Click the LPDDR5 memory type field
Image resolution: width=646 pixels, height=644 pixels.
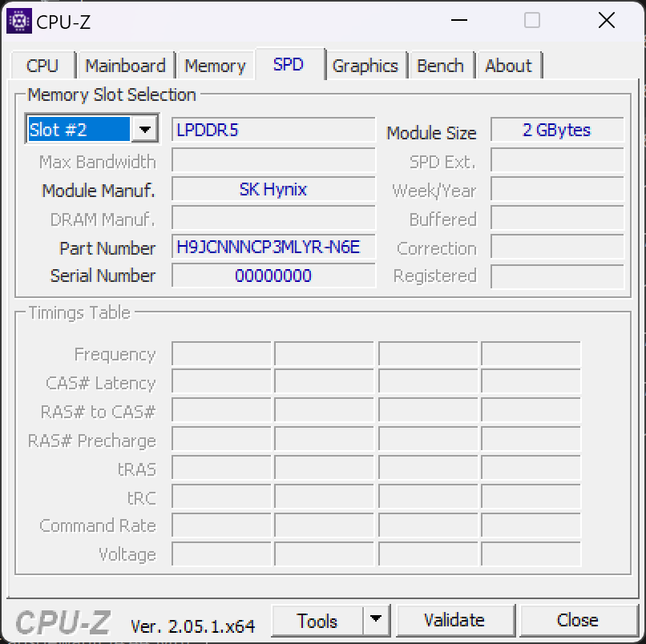[x=273, y=130]
